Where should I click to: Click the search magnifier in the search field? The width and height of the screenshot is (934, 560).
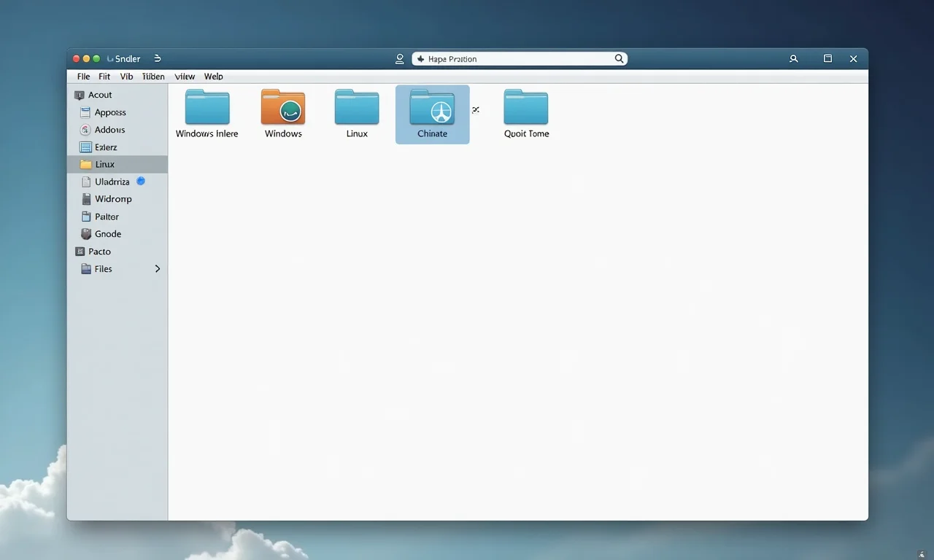click(618, 58)
